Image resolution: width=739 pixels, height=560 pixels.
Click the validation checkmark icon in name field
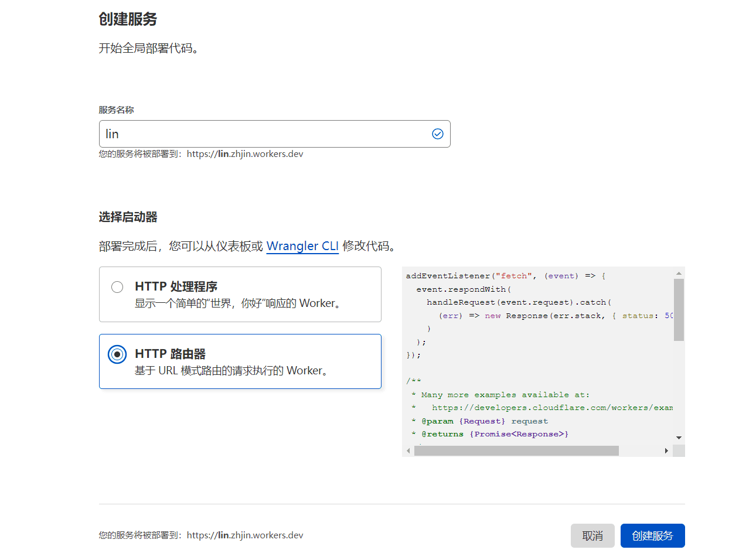437,134
